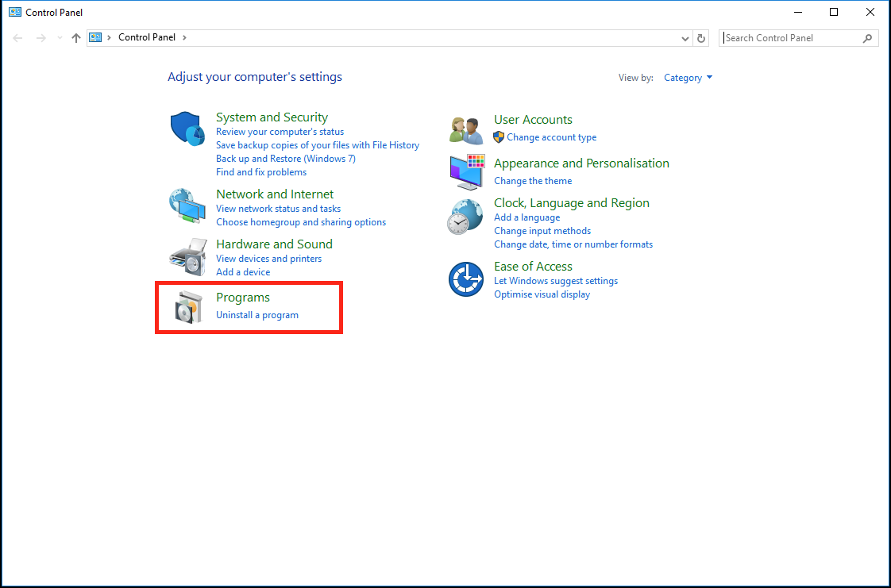Screen dimensions: 891x588
Task: Open the User Accounts people icon
Action: [466, 131]
